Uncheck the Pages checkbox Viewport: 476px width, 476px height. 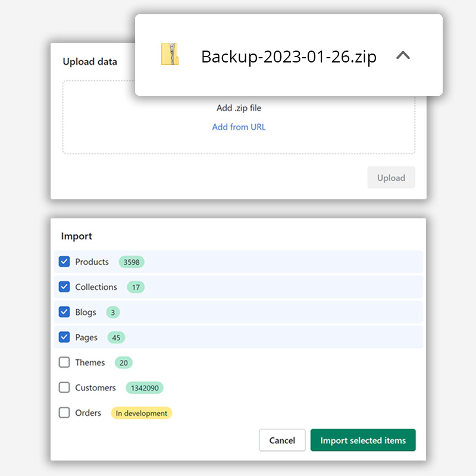click(x=64, y=337)
